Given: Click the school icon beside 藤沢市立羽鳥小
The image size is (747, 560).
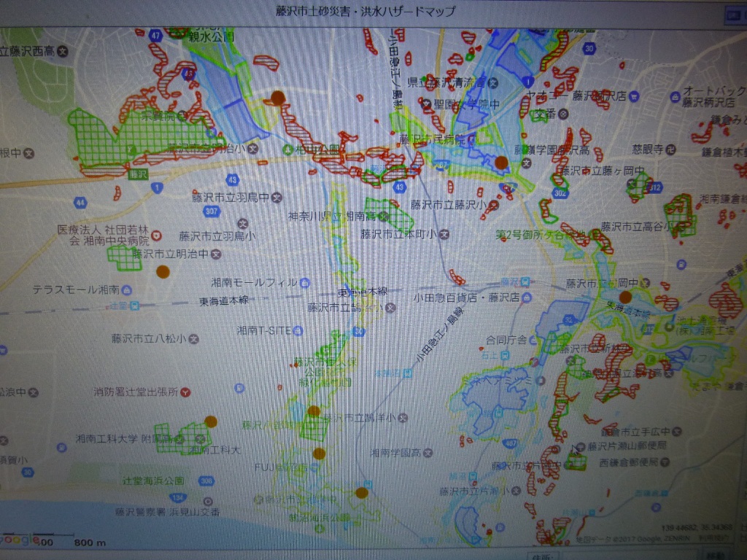Looking at the screenshot, I should click(242, 223).
